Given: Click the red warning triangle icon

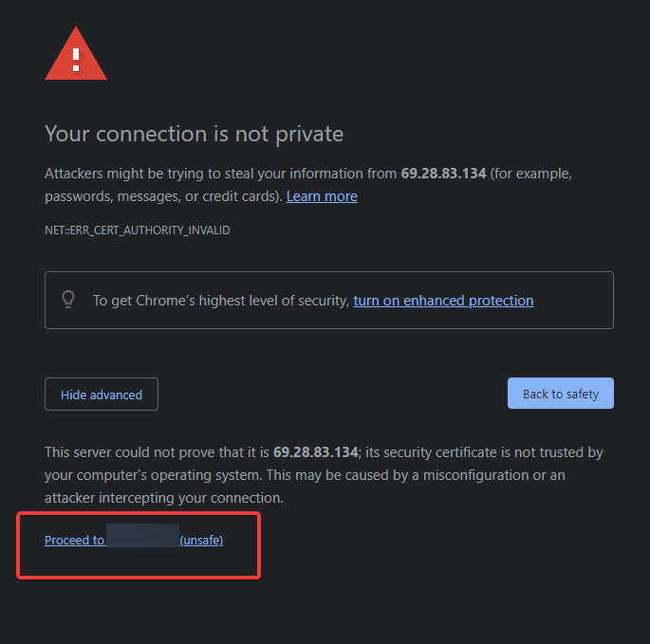Looking at the screenshot, I should coord(76,55).
